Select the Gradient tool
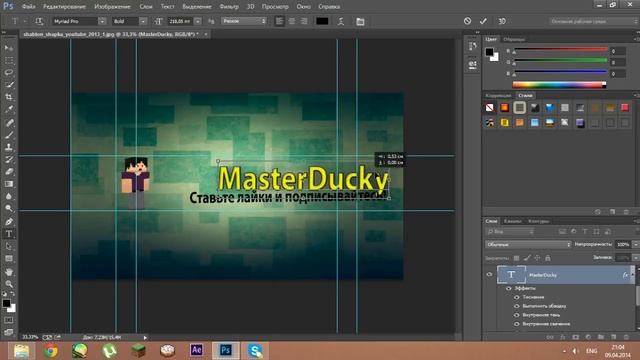The width and height of the screenshot is (640, 360). point(9,184)
